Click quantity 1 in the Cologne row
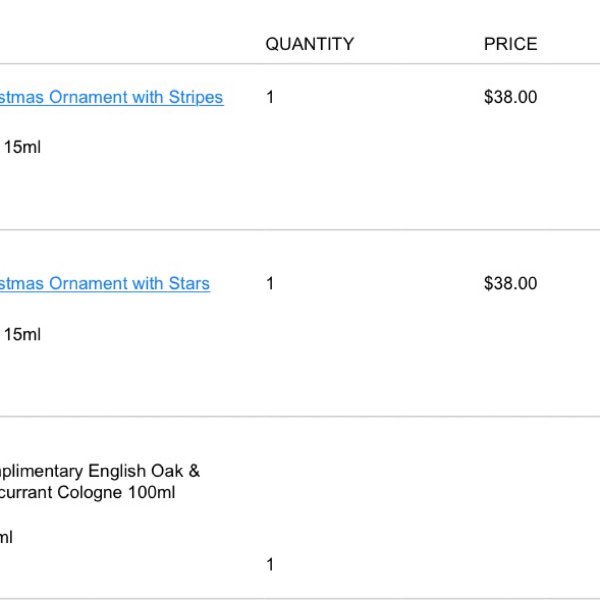 tap(270, 565)
